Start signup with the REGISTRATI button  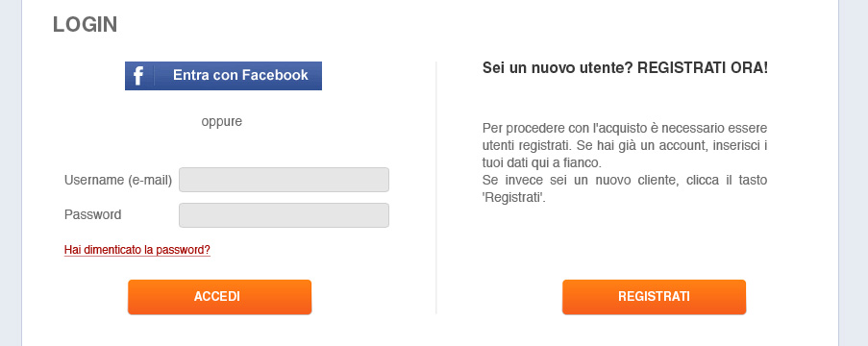tap(655, 297)
